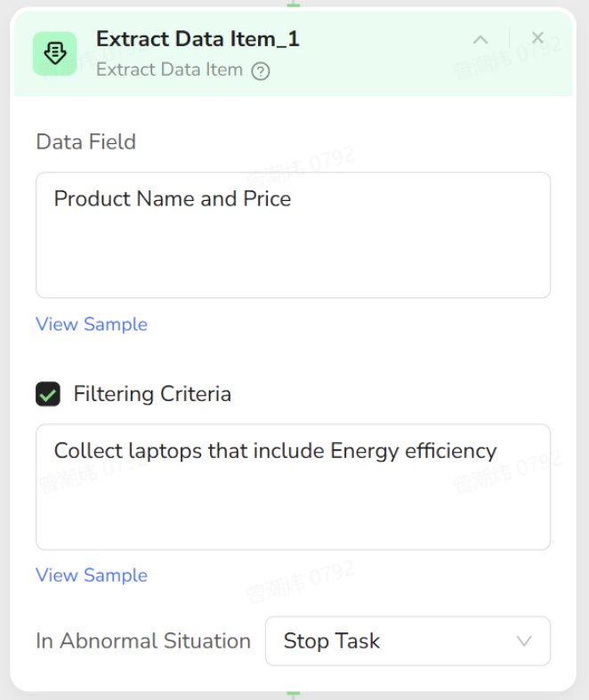
Task: Focus the Data Field text box
Action: tap(293, 249)
